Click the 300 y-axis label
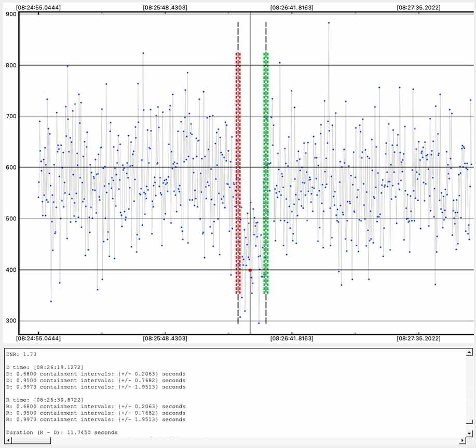 (x=11, y=321)
